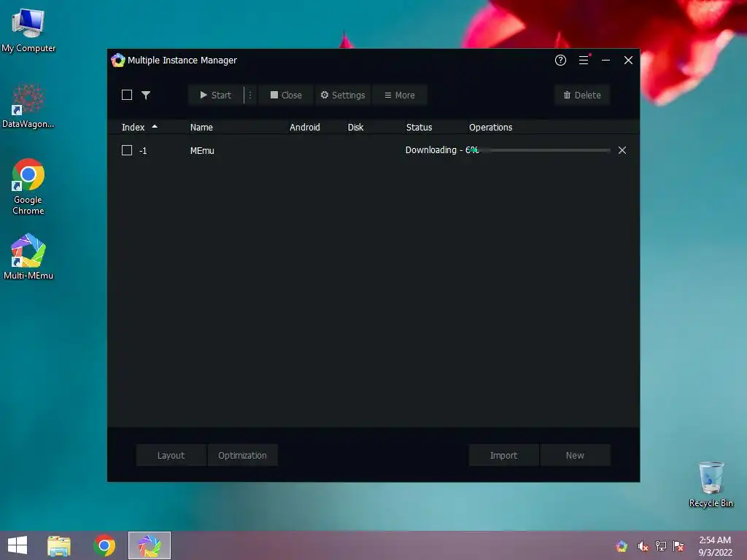Viewport: 747px width, 560px height.
Task: Open the Windows Start menu
Action: coord(18,545)
